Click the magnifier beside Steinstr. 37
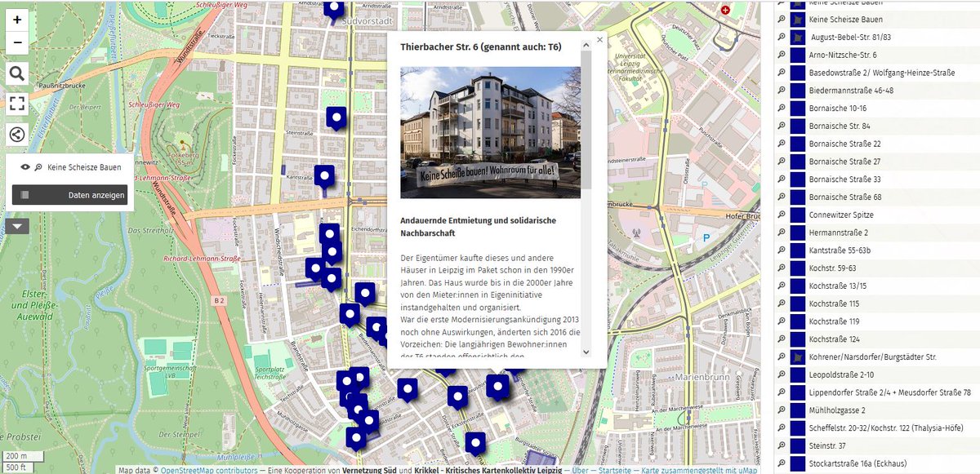980x474 pixels. [x=782, y=445]
